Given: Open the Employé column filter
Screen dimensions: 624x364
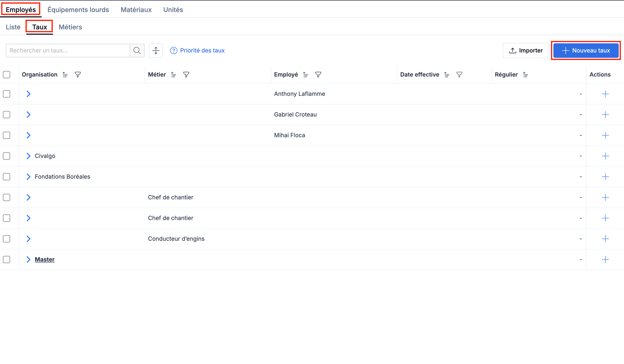Looking at the screenshot, I should 318,75.
